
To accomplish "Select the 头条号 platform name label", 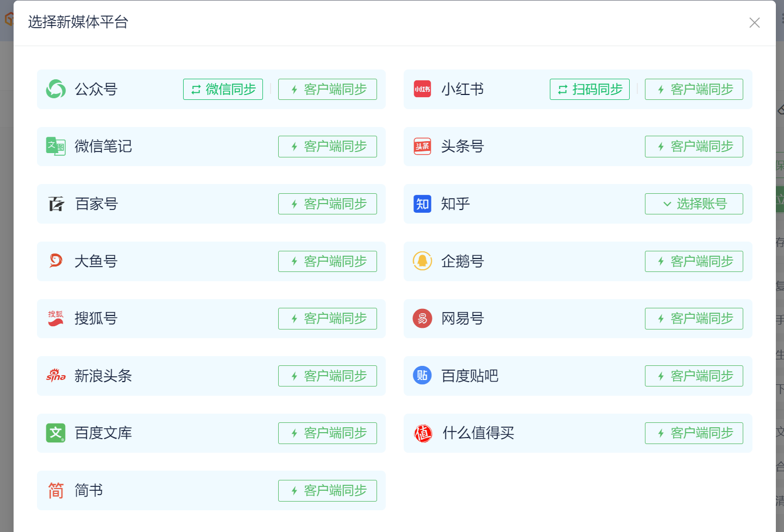I will tap(462, 147).
